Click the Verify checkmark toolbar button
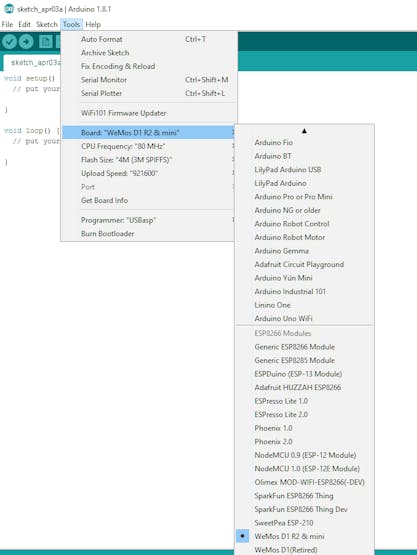This screenshot has width=417, height=555. (x=10, y=42)
